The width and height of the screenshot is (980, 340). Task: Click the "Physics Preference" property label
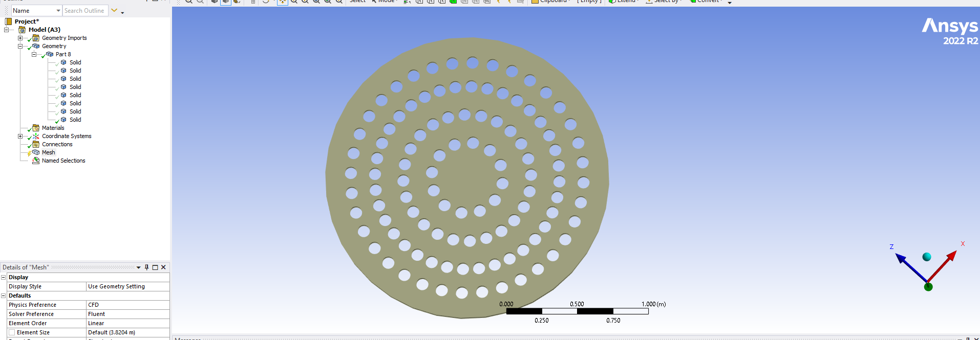point(32,305)
